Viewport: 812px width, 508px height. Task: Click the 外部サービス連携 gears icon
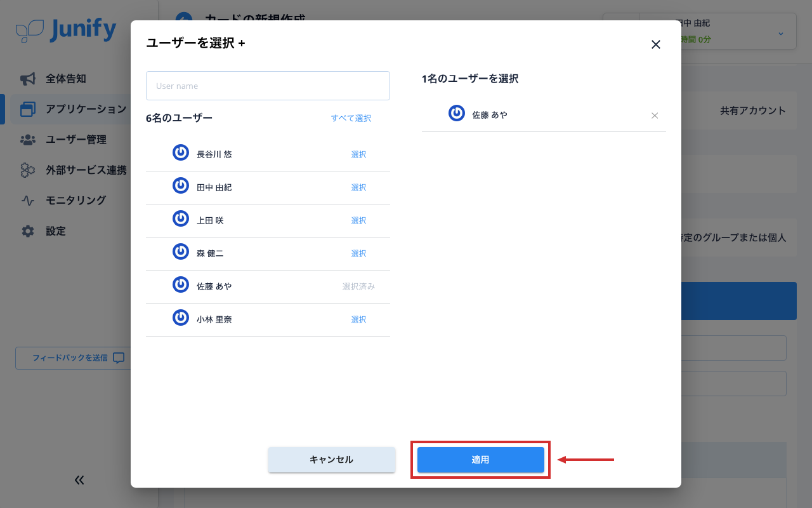point(28,170)
